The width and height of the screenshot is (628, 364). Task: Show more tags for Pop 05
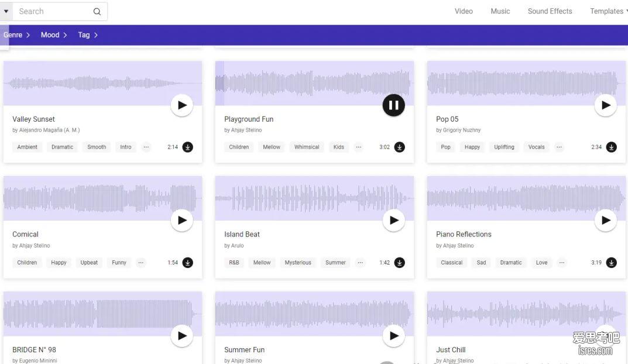[x=559, y=147]
